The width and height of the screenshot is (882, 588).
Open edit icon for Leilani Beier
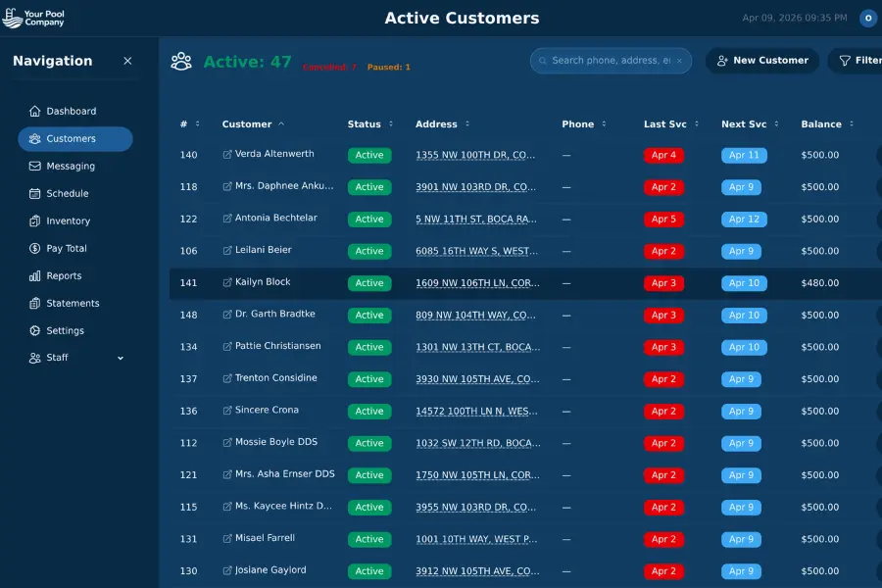[227, 251]
